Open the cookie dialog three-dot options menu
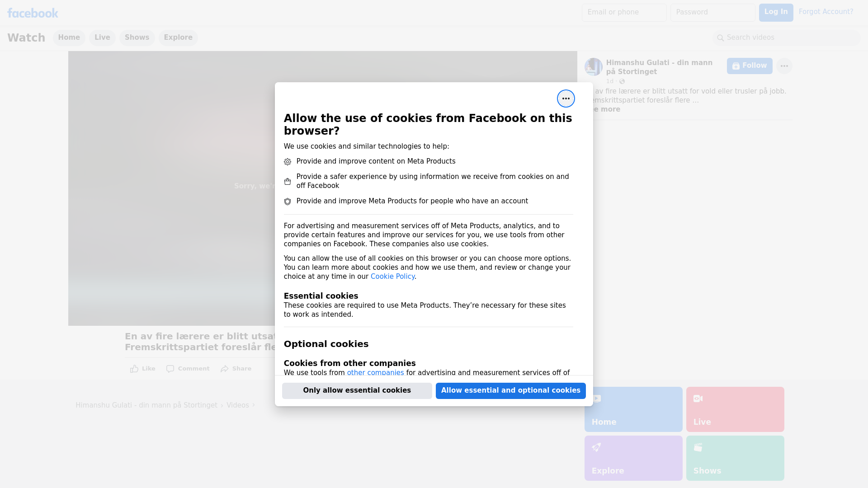868x488 pixels. (566, 99)
